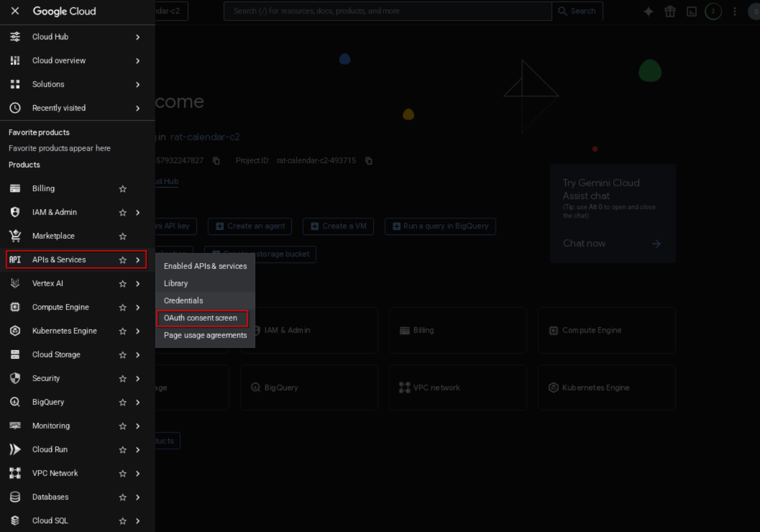The height and width of the screenshot is (532, 760).
Task: Click the gift free trial icon
Action: (670, 11)
